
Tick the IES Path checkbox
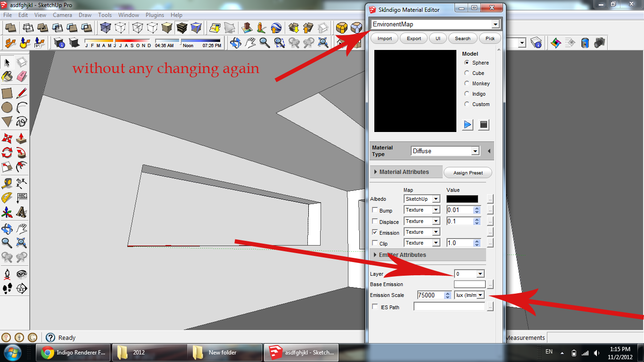coord(375,307)
